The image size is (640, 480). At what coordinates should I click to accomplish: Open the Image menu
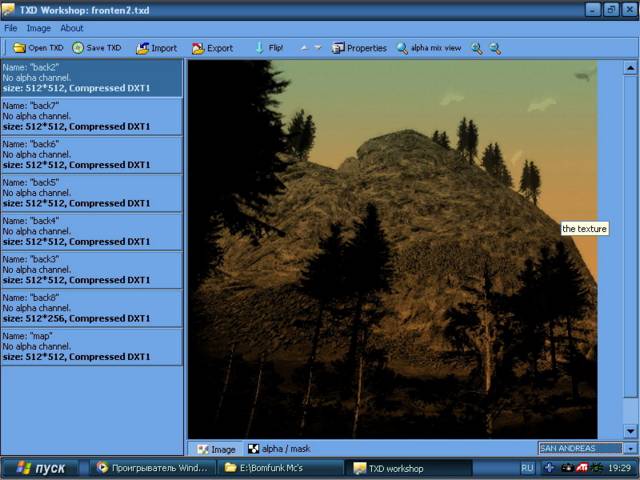coord(38,28)
